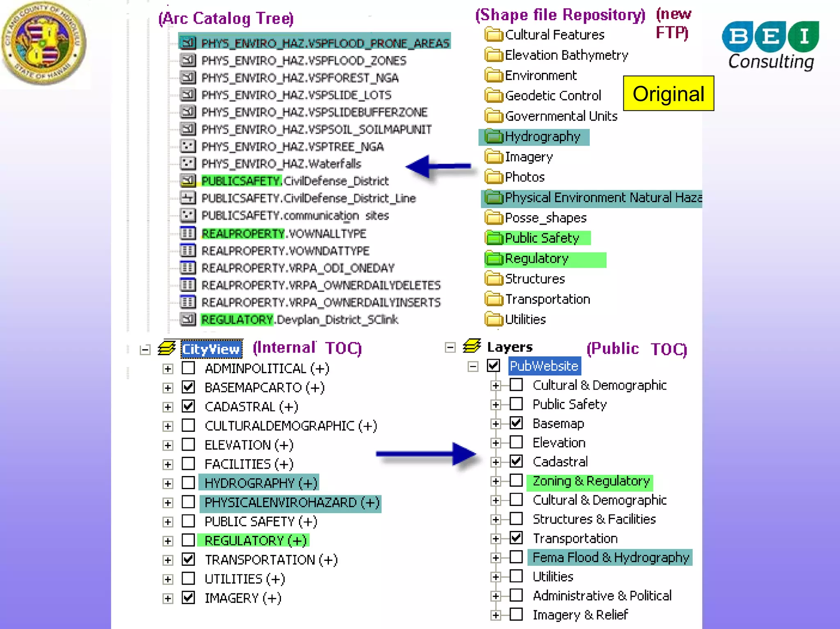Select REGULATORY.Devplan_District_SClink in catalog tree
The width and height of the screenshot is (840, 629).
click(x=299, y=319)
